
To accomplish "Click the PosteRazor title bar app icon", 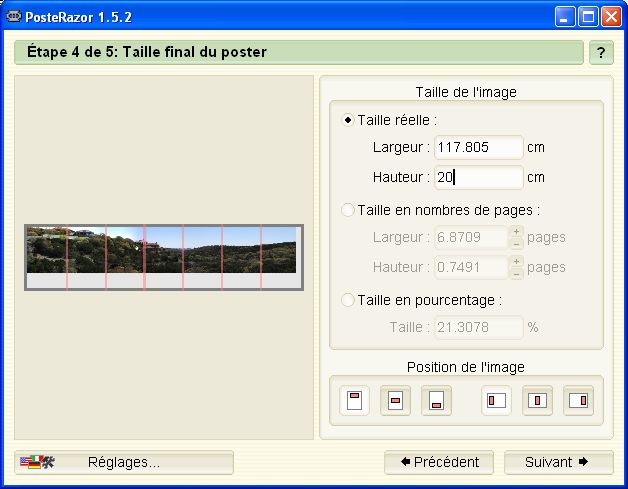I will [14, 17].
